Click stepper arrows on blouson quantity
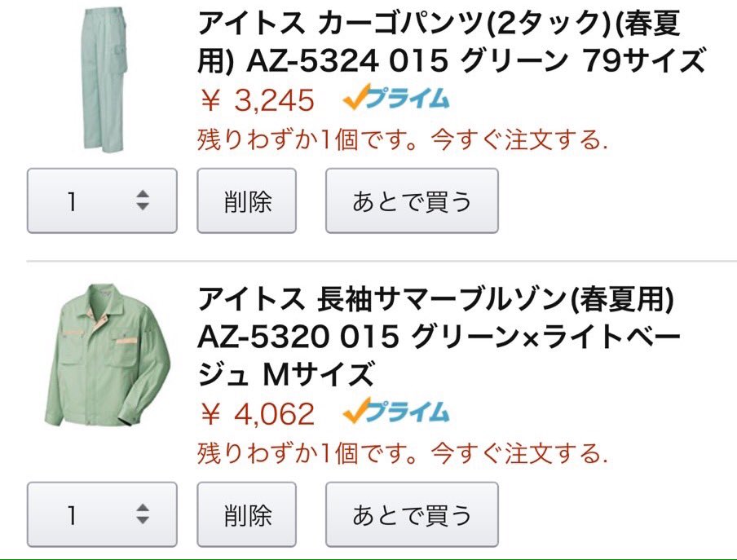 pos(143,514)
